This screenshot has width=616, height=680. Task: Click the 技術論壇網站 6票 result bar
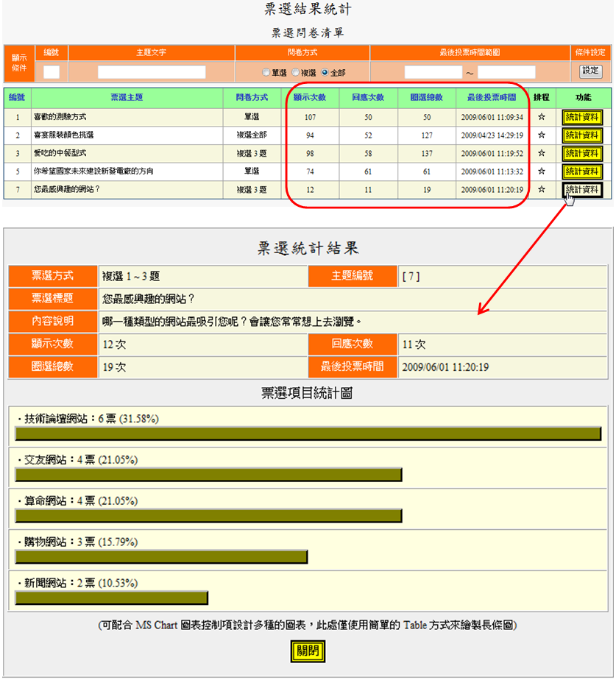(x=308, y=433)
